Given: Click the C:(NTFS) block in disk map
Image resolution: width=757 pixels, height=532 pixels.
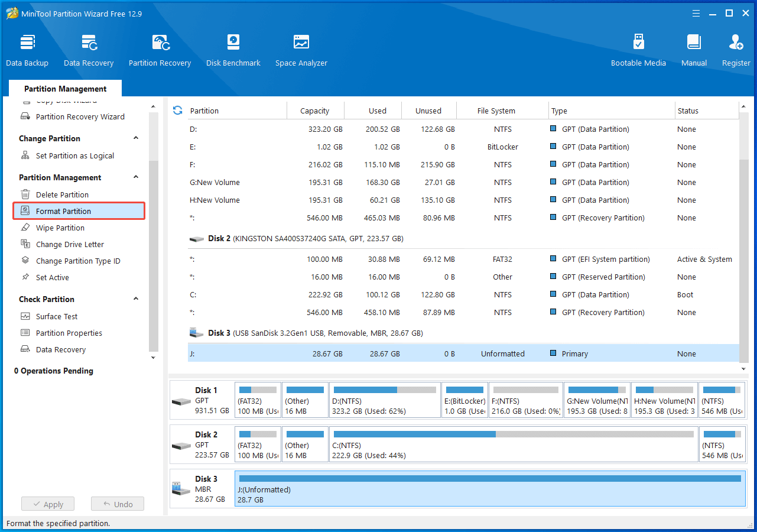Looking at the screenshot, I should (513, 445).
